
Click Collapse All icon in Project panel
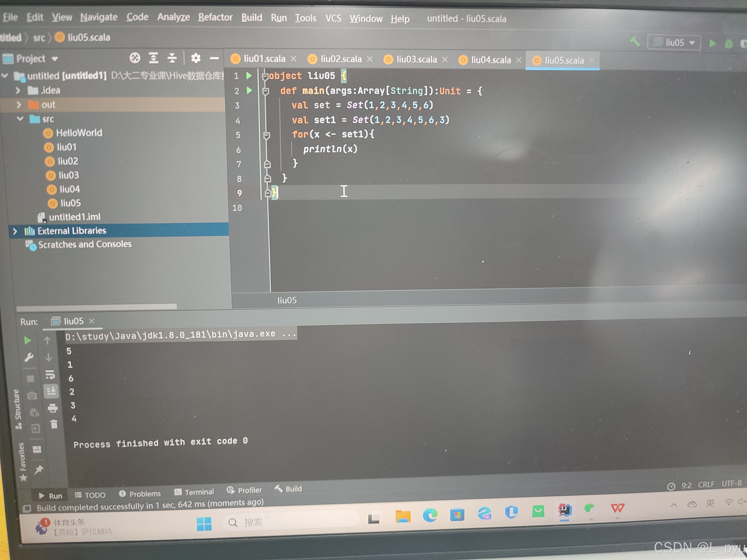tap(172, 58)
